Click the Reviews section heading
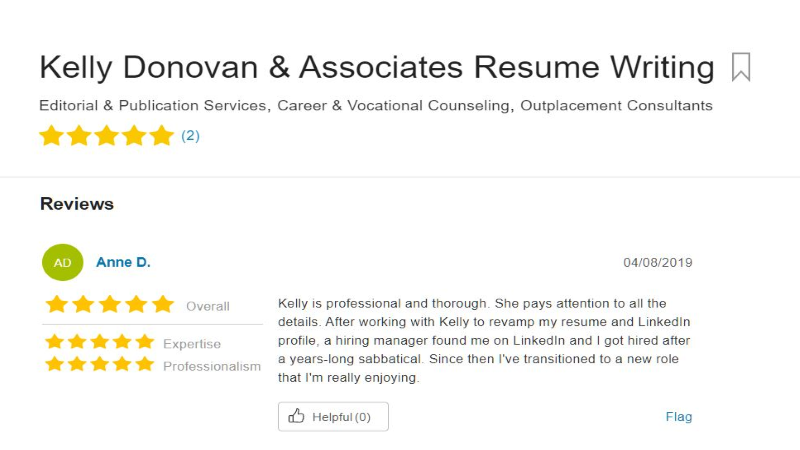 (x=77, y=204)
